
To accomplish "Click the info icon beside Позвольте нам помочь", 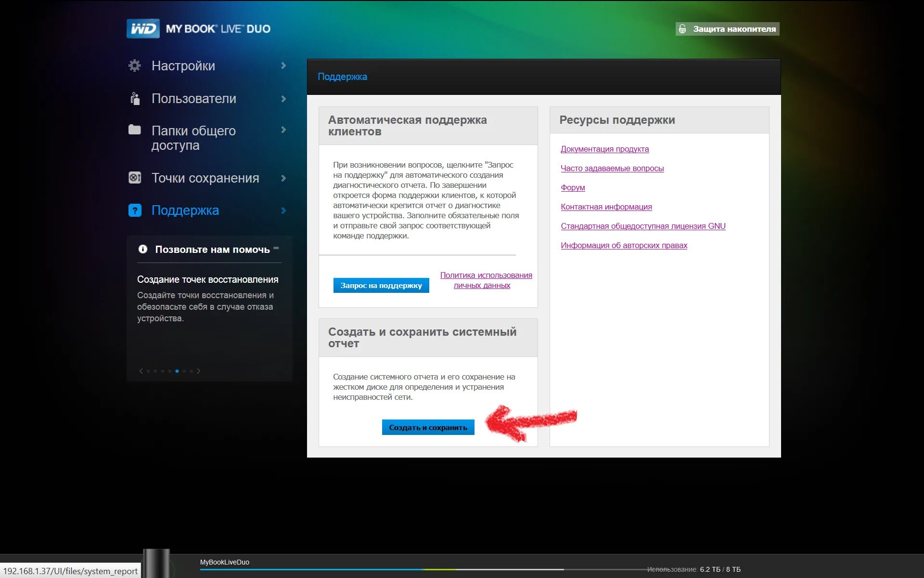I will (143, 249).
